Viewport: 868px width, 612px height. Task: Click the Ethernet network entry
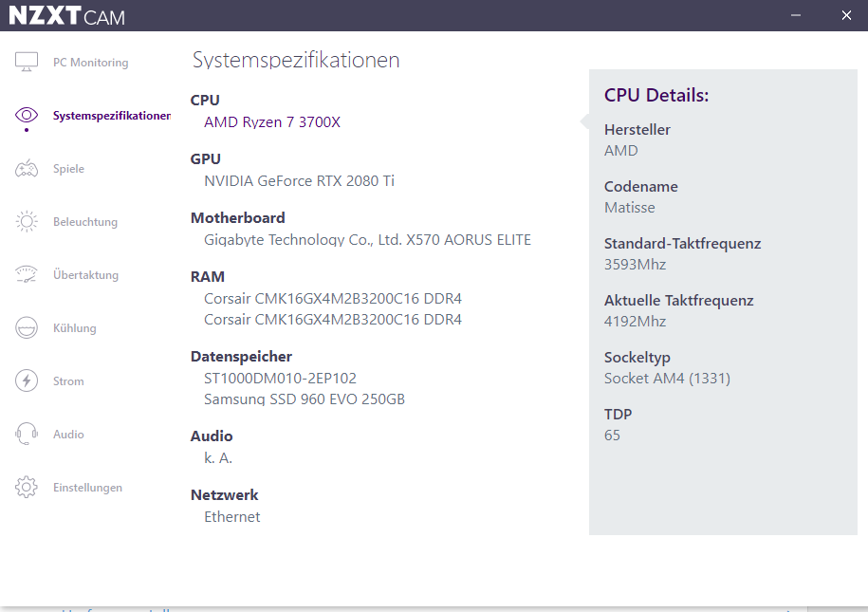231,517
